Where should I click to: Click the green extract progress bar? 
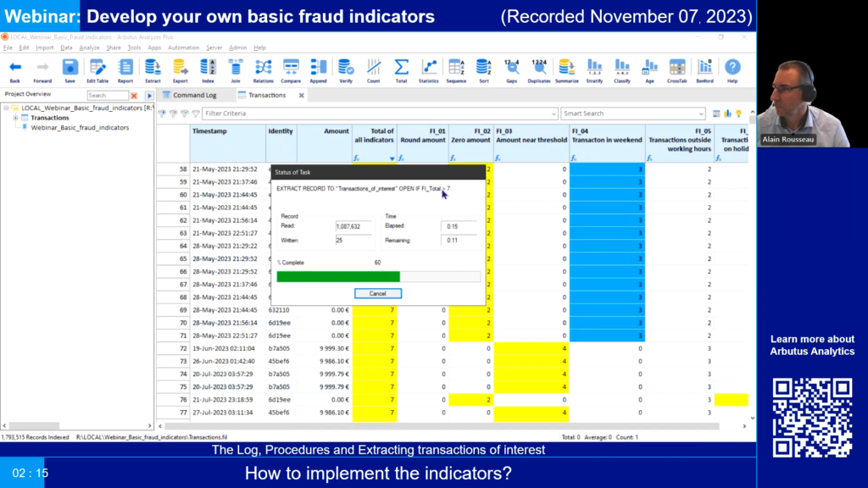338,277
